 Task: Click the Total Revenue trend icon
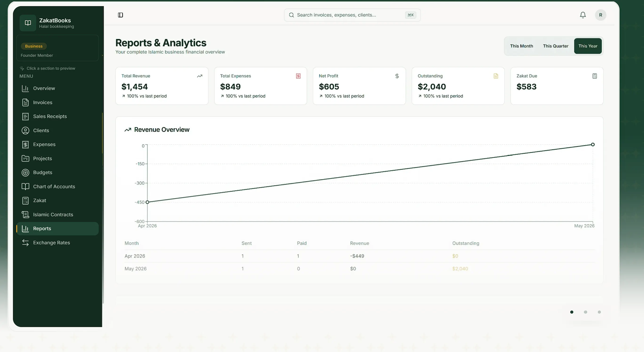[x=200, y=76]
